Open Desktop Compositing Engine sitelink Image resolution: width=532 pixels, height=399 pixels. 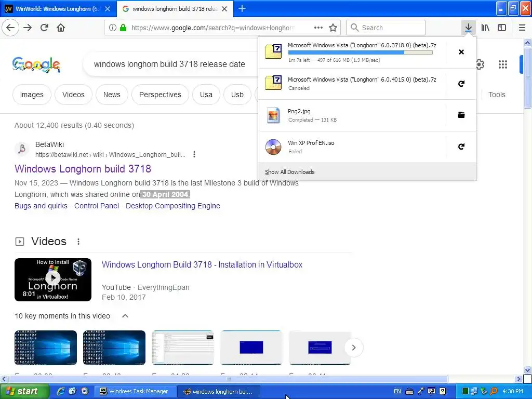pyautogui.click(x=173, y=206)
